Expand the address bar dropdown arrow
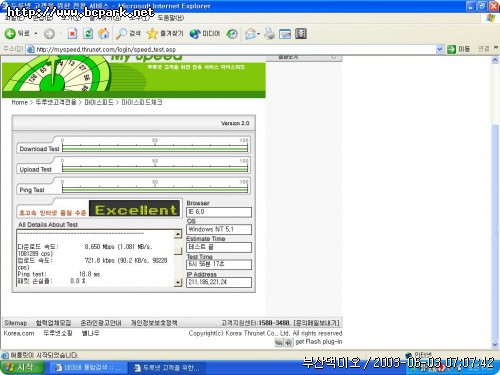 440,49
